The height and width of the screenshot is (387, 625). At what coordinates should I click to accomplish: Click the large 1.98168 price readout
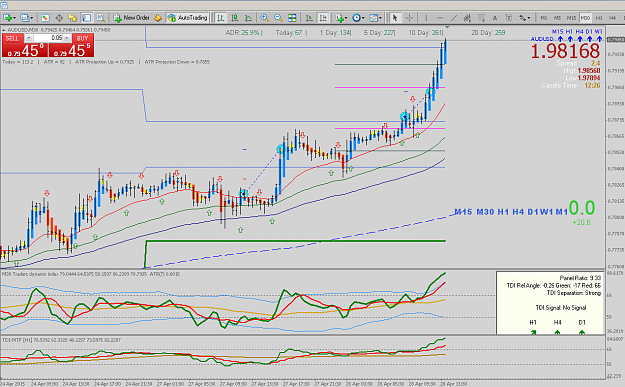click(x=565, y=51)
